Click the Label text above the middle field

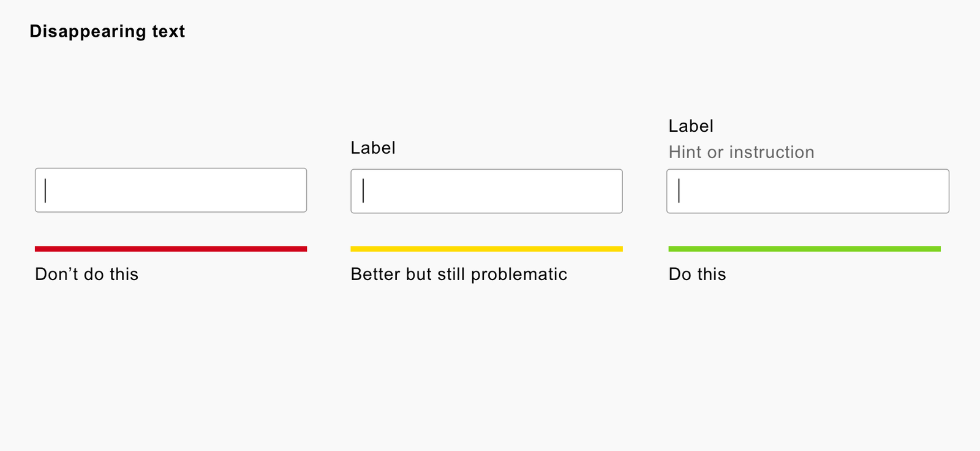(373, 148)
